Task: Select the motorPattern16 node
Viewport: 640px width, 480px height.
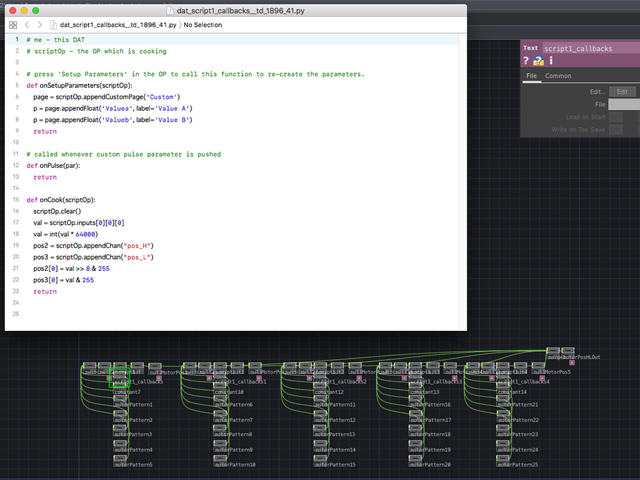Action: 416,400
